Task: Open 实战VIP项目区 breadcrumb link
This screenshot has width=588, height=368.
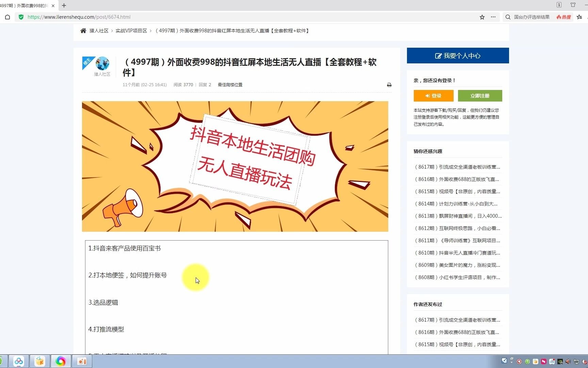Action: (x=131, y=31)
